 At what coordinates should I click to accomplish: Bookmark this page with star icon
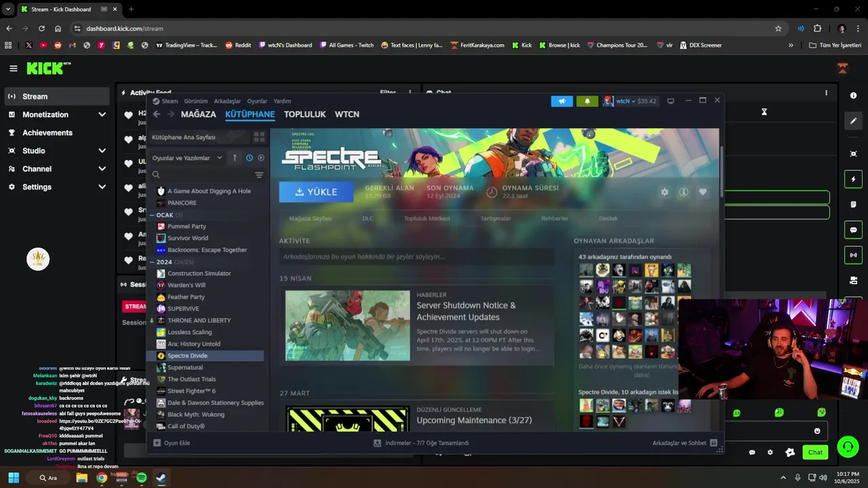778,28
